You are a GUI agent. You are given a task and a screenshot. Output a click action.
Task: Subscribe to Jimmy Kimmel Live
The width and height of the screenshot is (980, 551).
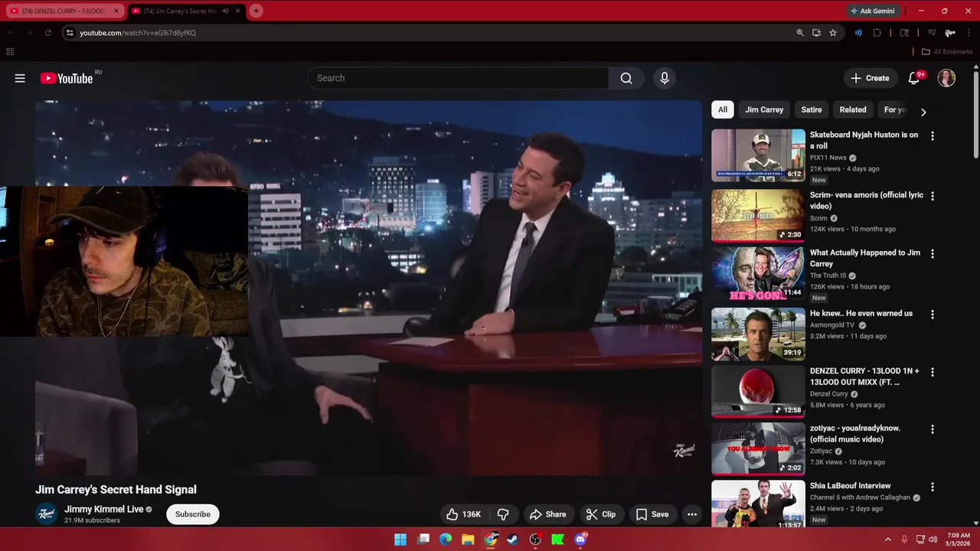(x=193, y=514)
